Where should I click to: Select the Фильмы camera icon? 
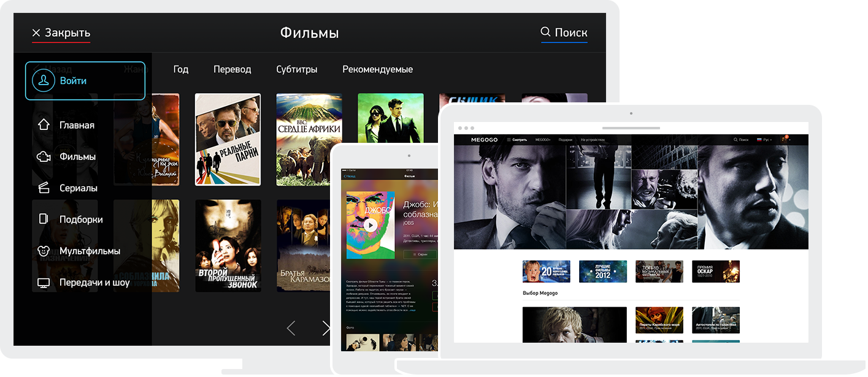pos(44,156)
